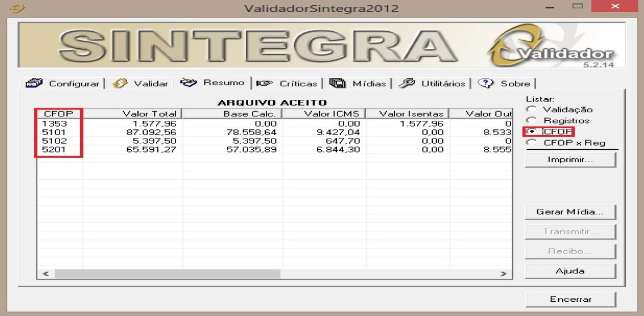This screenshot has width=644, height=316.
Task: Click the Base Calc. column header
Action: [232, 114]
